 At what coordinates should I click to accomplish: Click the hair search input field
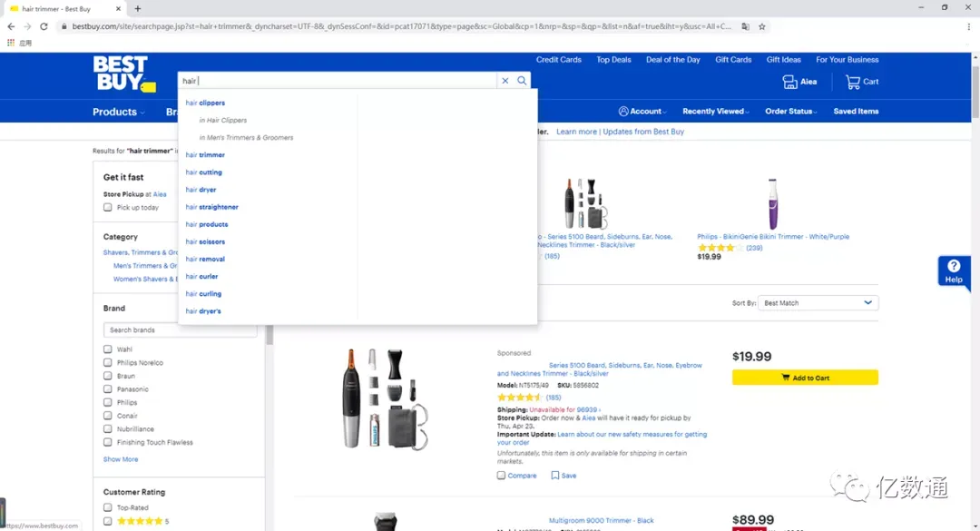point(338,81)
